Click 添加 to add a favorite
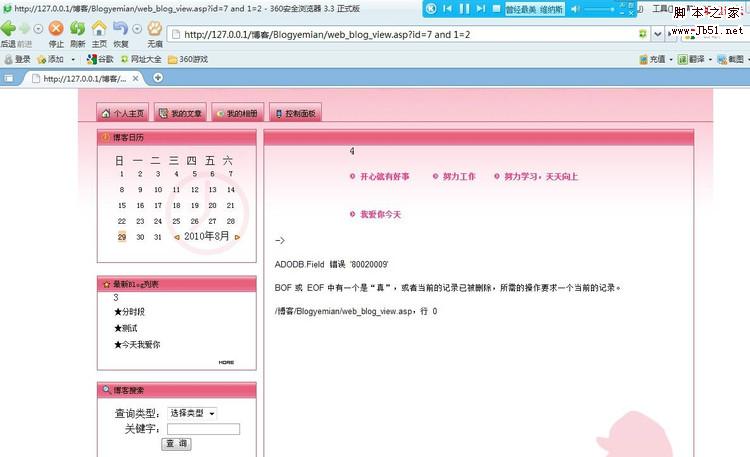Image resolution: width=750 pixels, height=457 pixels. pyautogui.click(x=50, y=59)
